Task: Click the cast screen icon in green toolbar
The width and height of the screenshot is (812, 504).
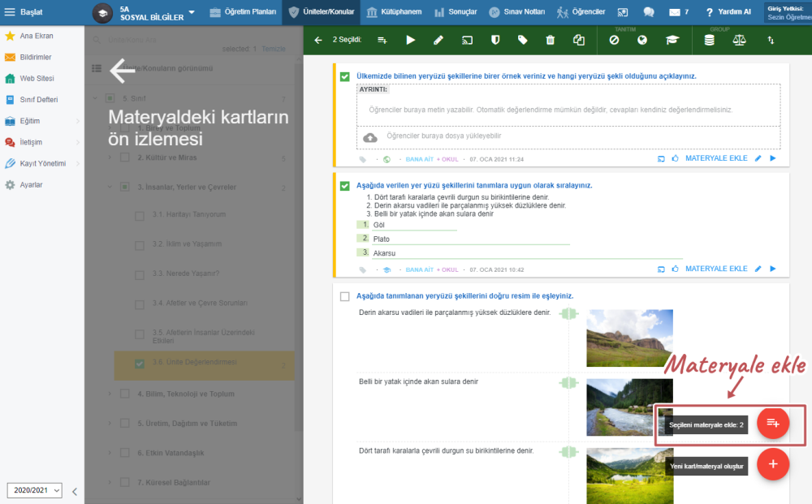Action: [467, 40]
